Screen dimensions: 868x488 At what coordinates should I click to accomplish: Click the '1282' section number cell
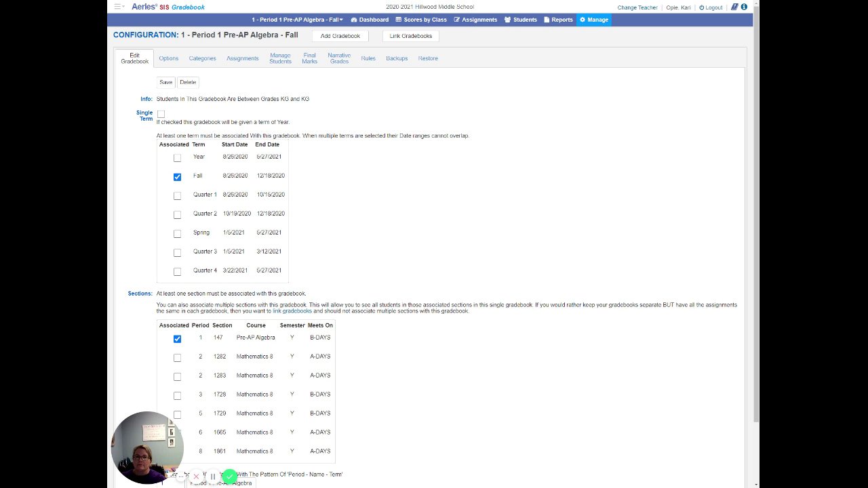click(220, 357)
